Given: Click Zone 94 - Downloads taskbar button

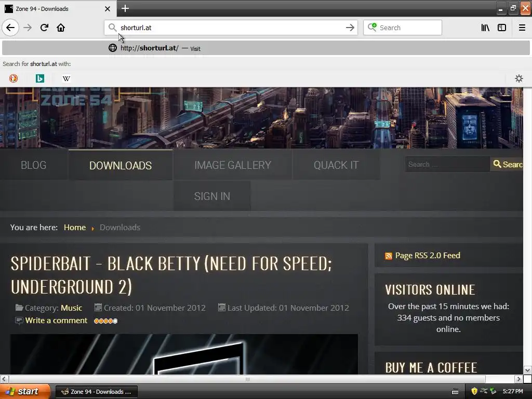Looking at the screenshot, I should (96, 392).
